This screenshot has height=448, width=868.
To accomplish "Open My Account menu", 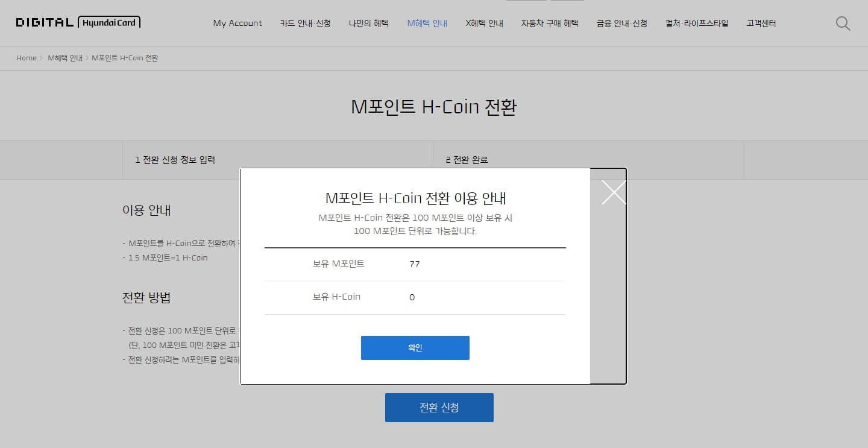I will click(237, 24).
